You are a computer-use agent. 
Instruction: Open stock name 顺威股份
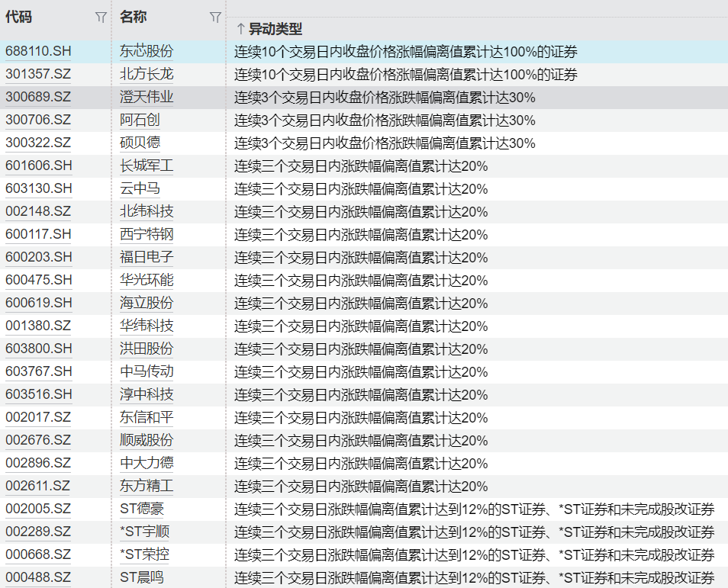(x=147, y=440)
